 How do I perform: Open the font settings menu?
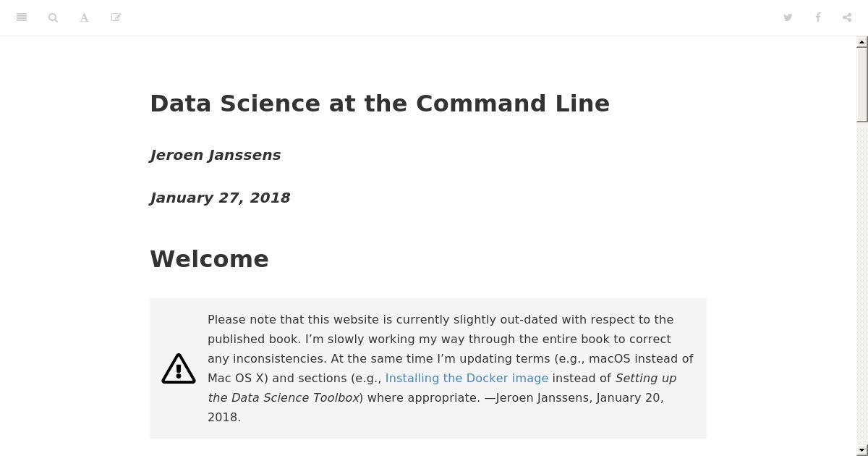(84, 17)
